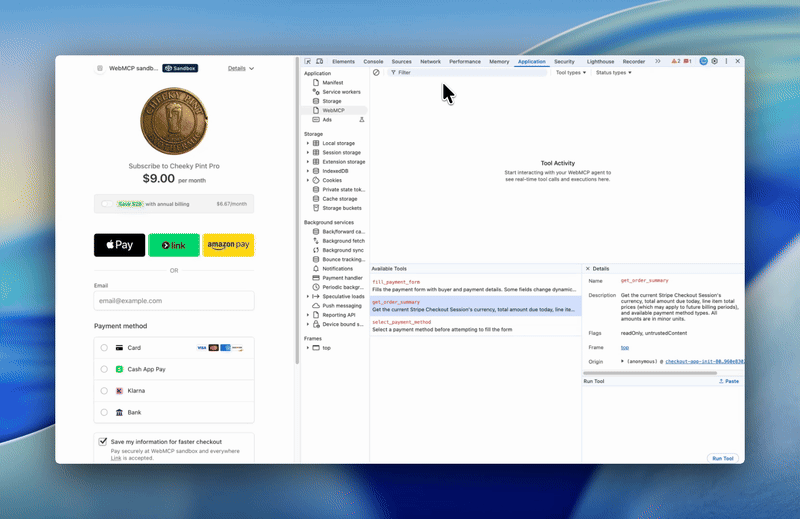800x519 pixels.
Task: Switch to the Elements tab
Action: [343, 61]
